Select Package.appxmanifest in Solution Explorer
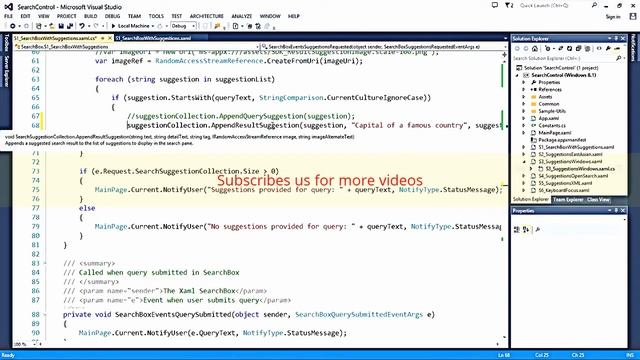The width and height of the screenshot is (640, 360). coord(562,140)
